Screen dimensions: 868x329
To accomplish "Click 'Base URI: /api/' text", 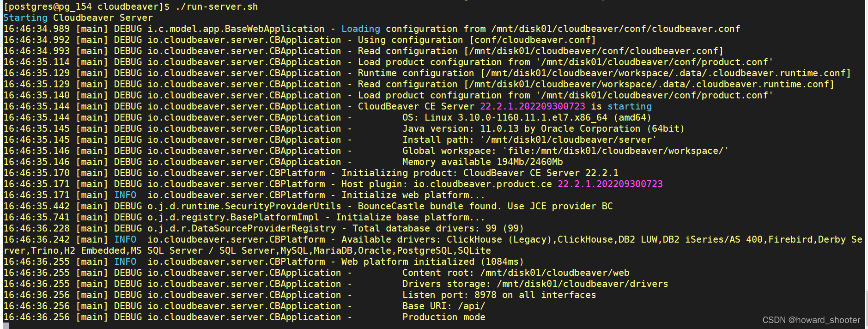I will coord(444,306).
